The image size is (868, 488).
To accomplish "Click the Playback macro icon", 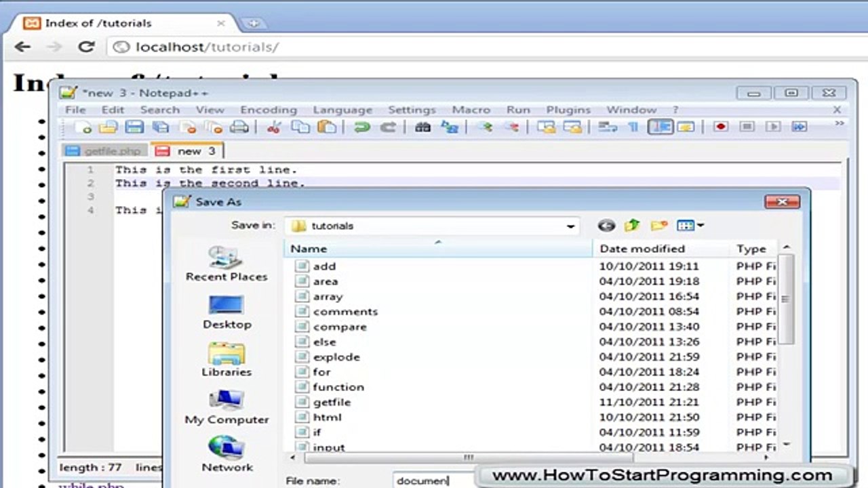I will [x=773, y=127].
